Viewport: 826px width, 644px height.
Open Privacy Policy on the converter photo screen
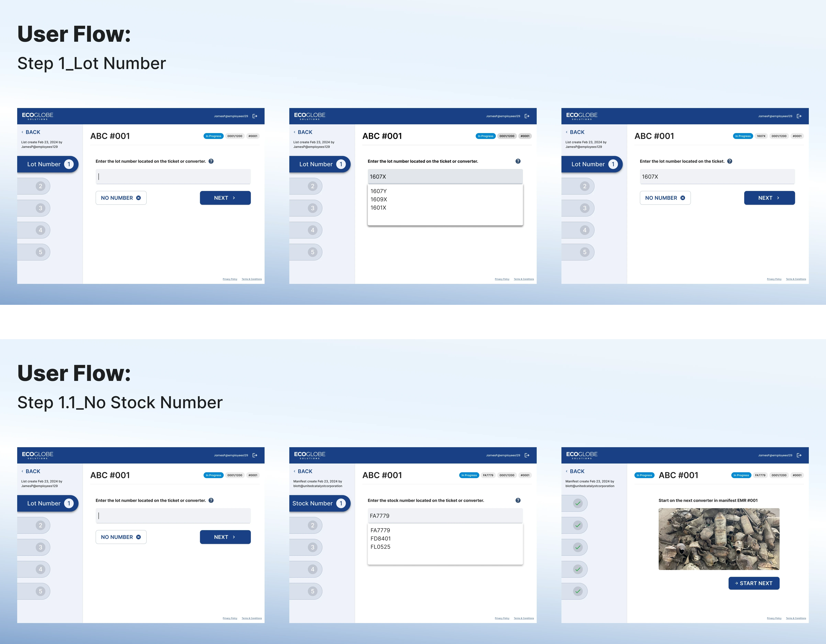click(774, 618)
